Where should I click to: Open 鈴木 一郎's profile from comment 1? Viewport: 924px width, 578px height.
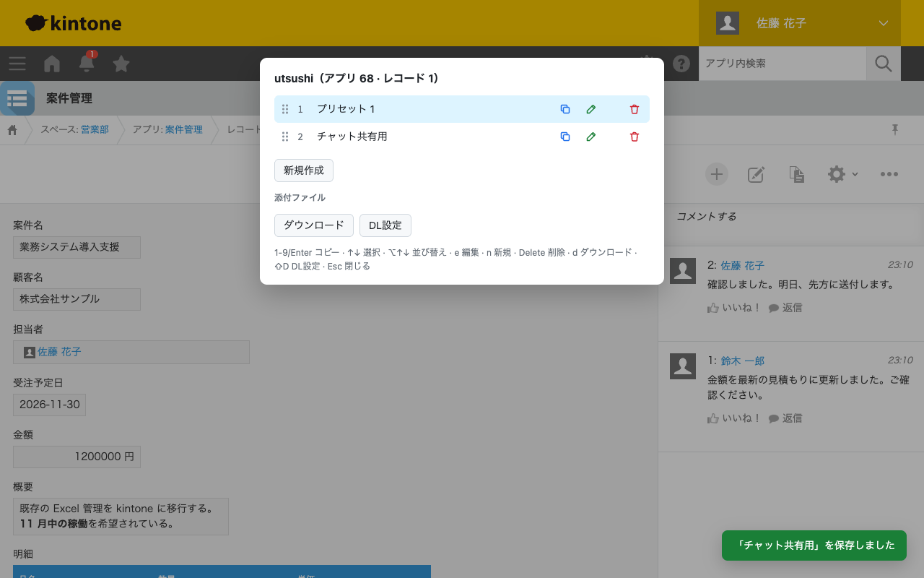pyautogui.click(x=743, y=361)
